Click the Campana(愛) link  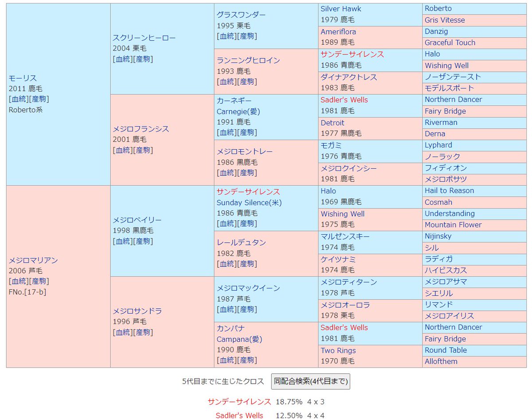(x=239, y=339)
